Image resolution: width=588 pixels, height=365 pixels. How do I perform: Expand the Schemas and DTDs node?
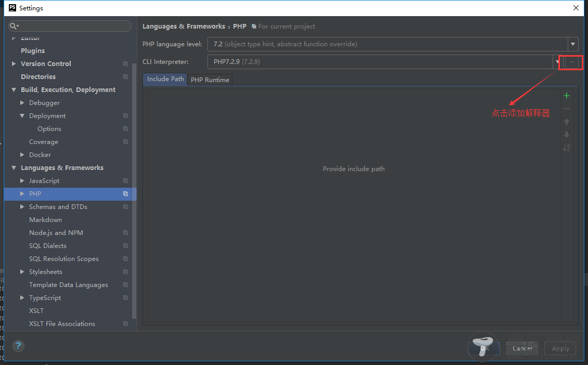pos(22,207)
